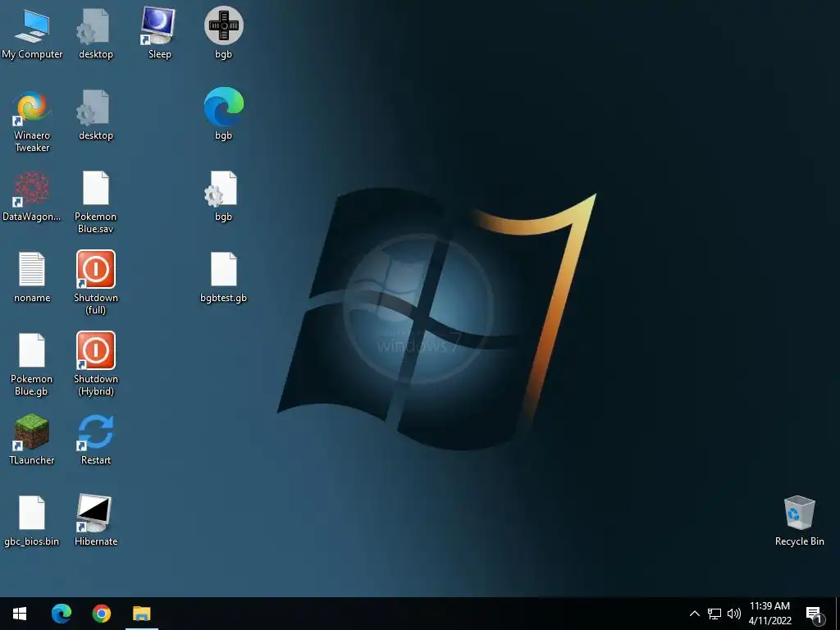Show hidden system tray icons
The width and height of the screenshot is (840, 630).
694,614
